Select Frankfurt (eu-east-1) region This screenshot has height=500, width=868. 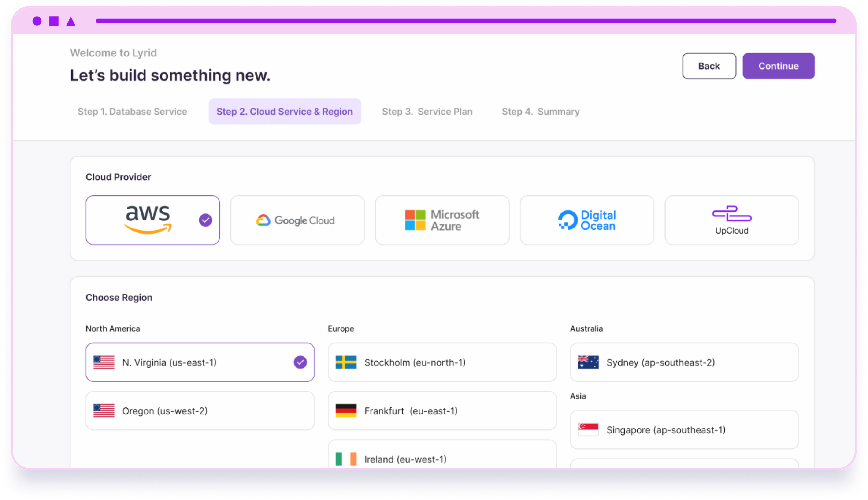tap(442, 411)
